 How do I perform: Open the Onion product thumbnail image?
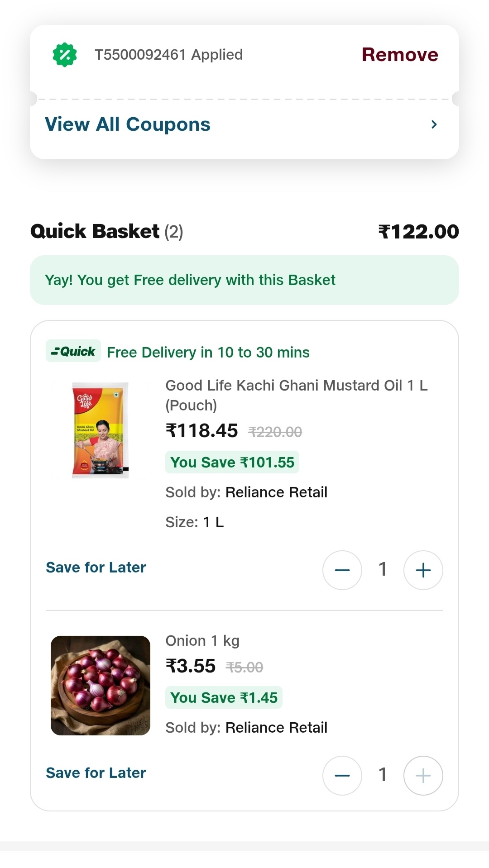pos(101,685)
